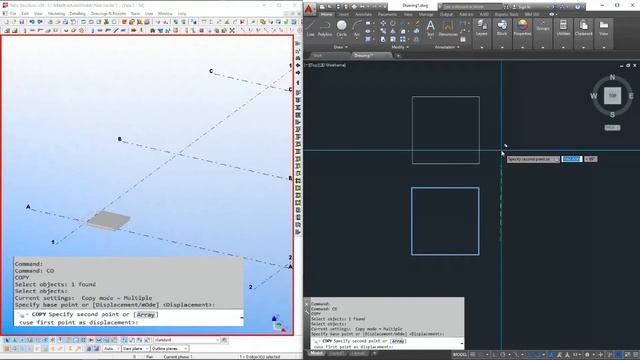
Task: Expand the Draw panel dropdown
Action: point(340,47)
